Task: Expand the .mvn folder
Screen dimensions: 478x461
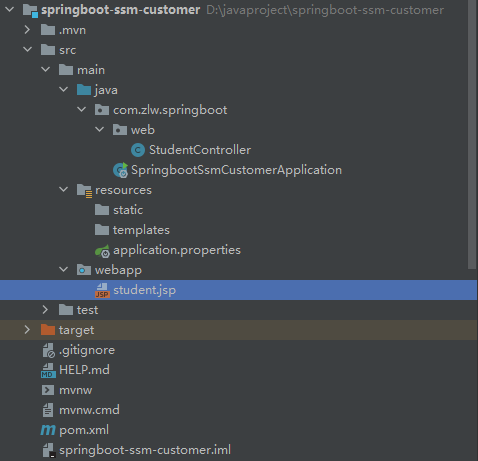Action: coord(27,30)
